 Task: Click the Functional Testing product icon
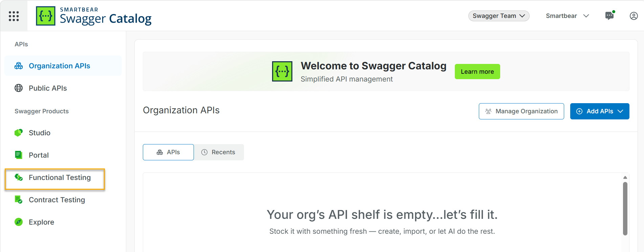click(19, 178)
